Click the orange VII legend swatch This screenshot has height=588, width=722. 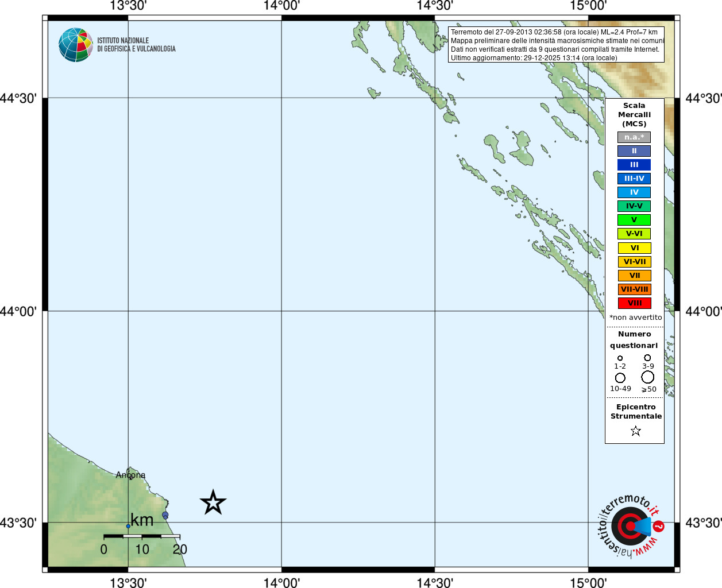[635, 276]
